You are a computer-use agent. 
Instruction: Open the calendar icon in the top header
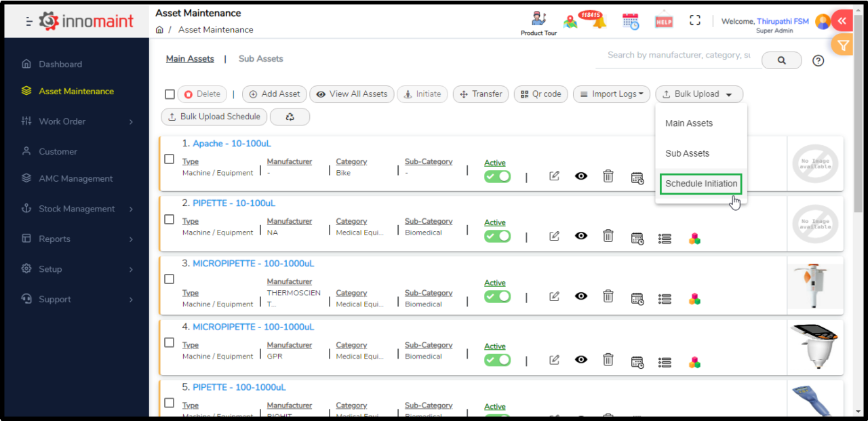630,20
